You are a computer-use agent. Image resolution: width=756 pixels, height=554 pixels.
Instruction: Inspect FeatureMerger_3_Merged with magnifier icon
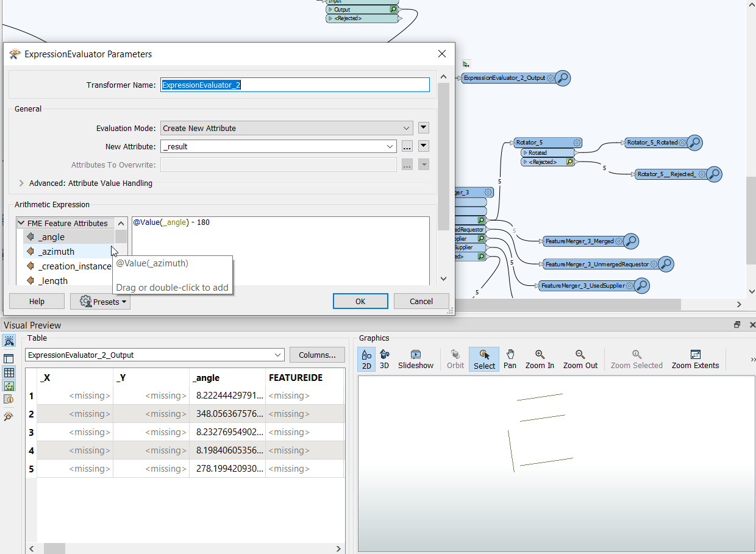pos(630,241)
